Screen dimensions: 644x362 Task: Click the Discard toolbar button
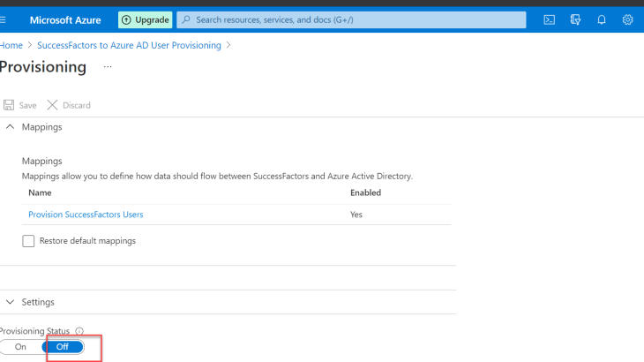(69, 105)
